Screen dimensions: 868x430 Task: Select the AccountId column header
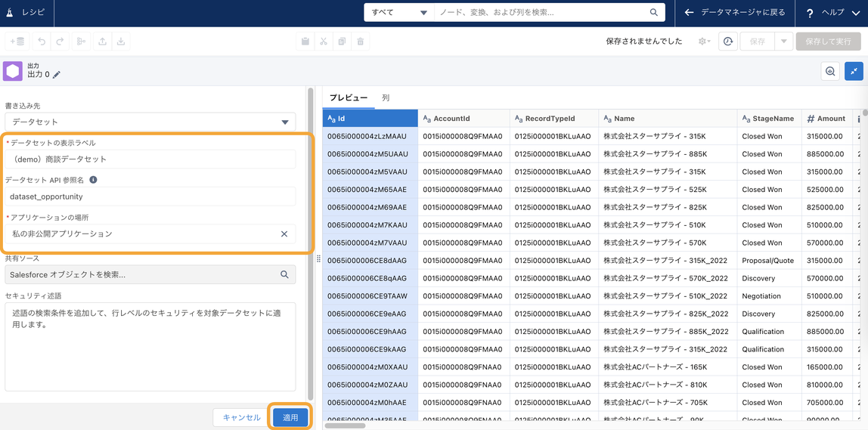point(464,119)
